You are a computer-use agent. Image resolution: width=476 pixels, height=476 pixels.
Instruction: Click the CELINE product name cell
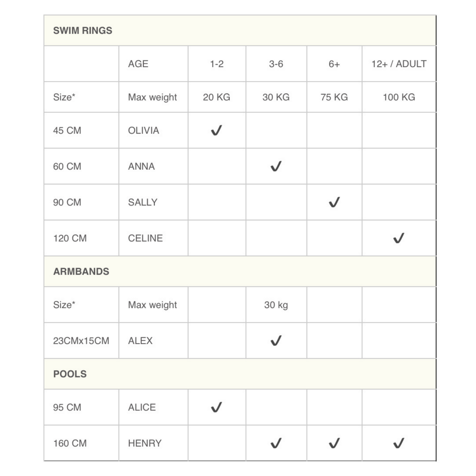click(145, 238)
